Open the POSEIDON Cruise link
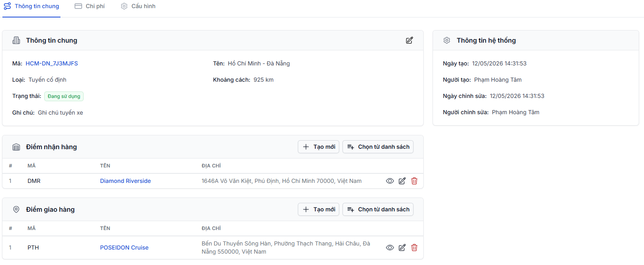644x265 pixels. (x=124, y=248)
